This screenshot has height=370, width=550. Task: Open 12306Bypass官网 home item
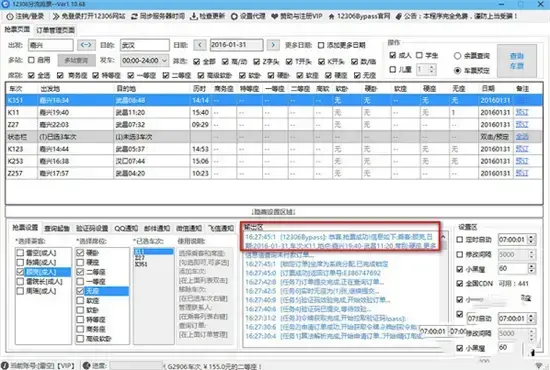(x=359, y=16)
